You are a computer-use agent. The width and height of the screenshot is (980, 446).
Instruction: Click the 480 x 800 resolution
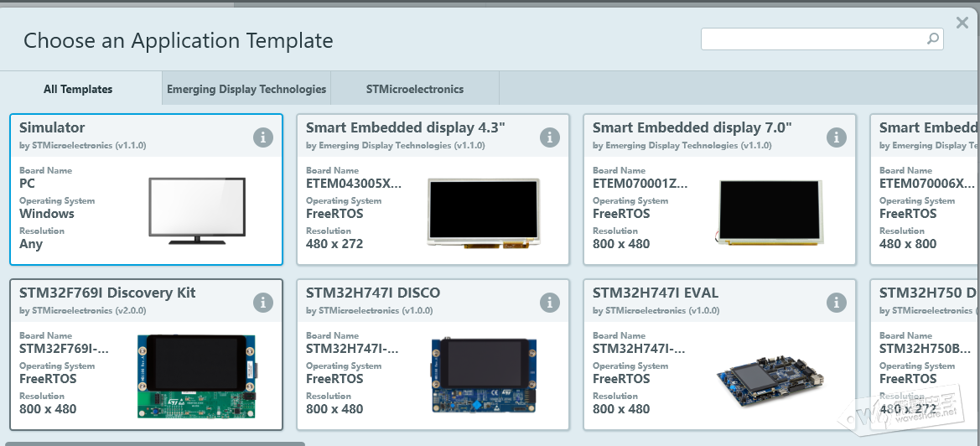tap(908, 244)
